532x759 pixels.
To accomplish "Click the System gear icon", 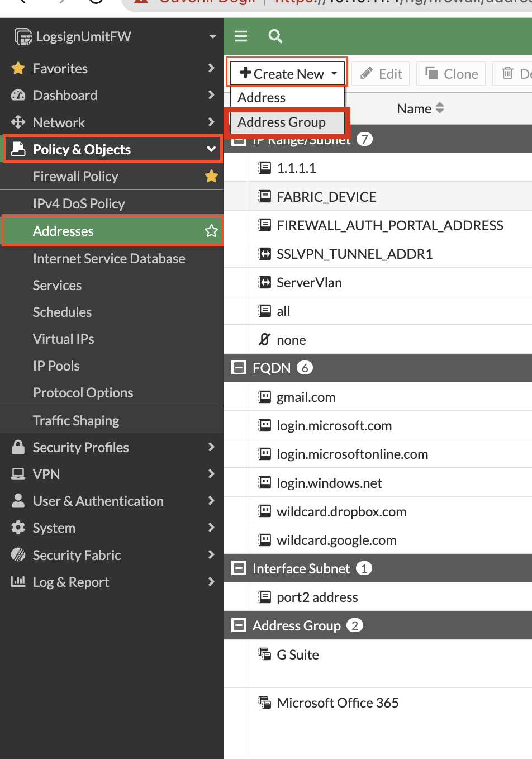I will 18,528.
